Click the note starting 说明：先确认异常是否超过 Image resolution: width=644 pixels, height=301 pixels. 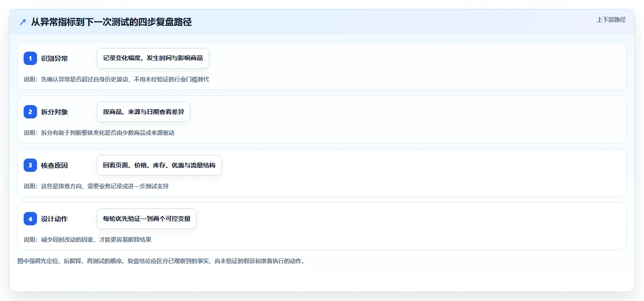(x=116, y=79)
